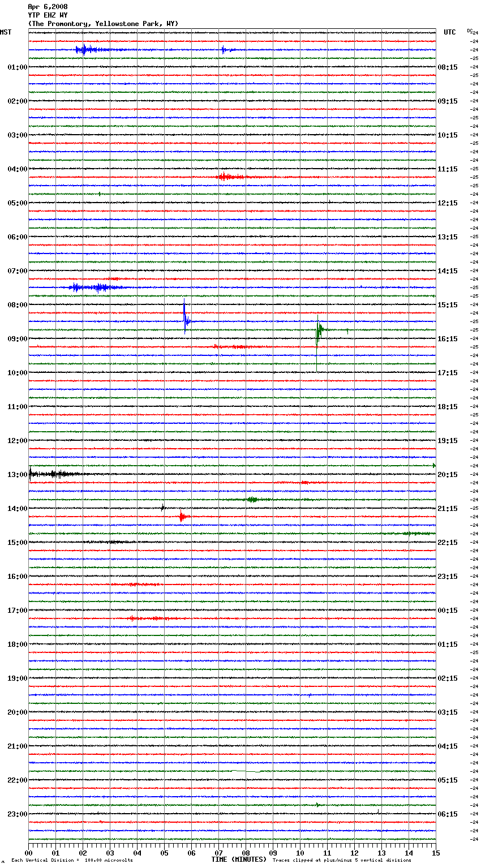
Task: Click the big green spike near minute 11
Action: pyautogui.click(x=318, y=330)
